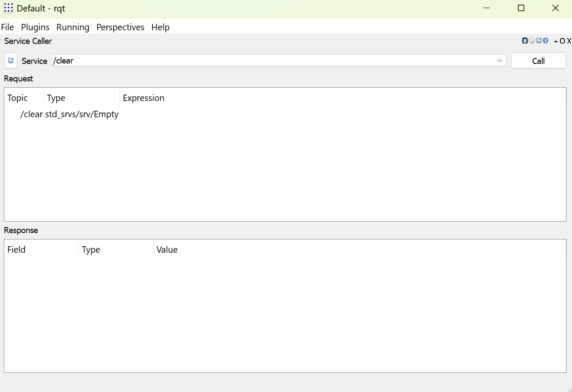
Task: Open the File menu
Action: tap(8, 27)
